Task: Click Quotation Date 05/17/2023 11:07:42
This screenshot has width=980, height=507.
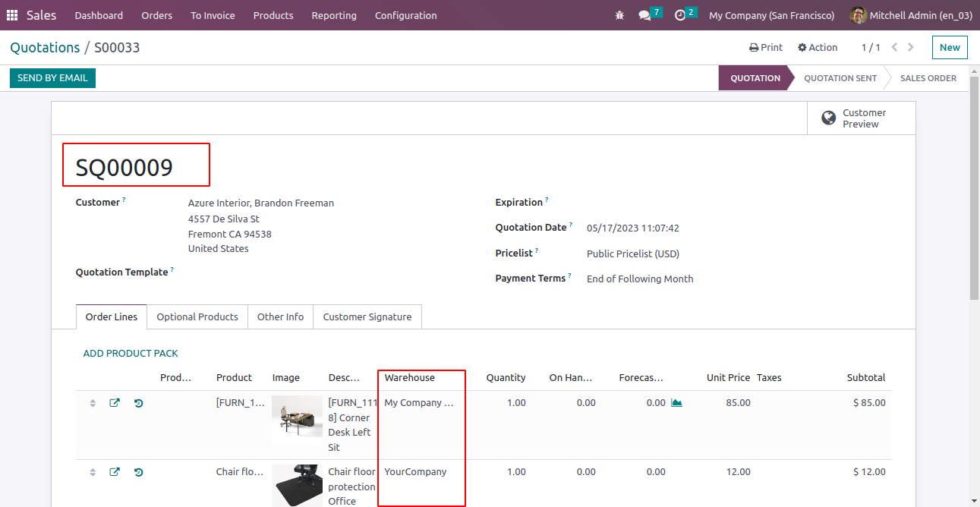Action: tap(633, 228)
